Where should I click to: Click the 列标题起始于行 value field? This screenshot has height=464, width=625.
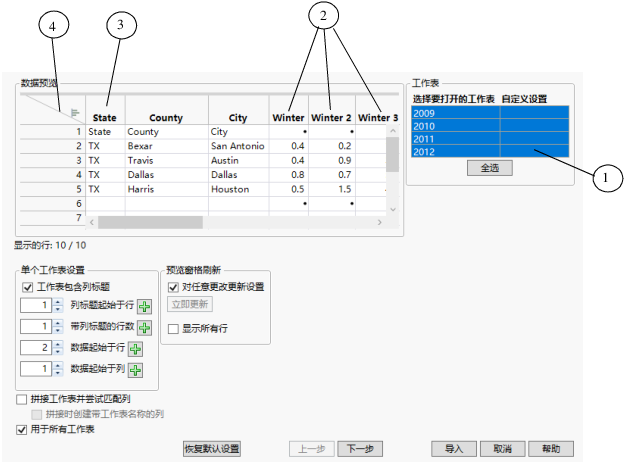pyautogui.click(x=36, y=306)
